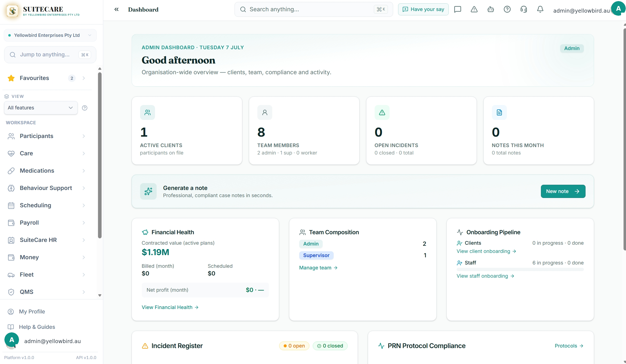Open the chat message icon in header

coord(458,9)
